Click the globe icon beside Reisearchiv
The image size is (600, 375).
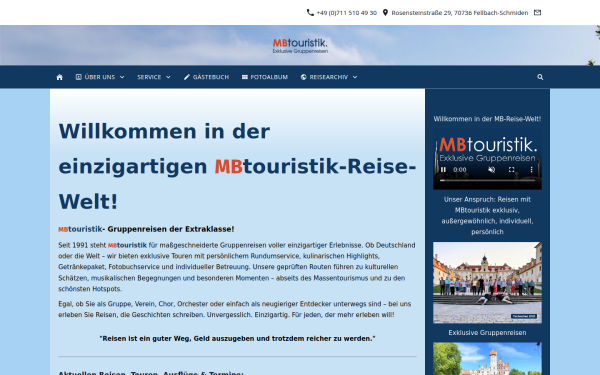pos(303,77)
